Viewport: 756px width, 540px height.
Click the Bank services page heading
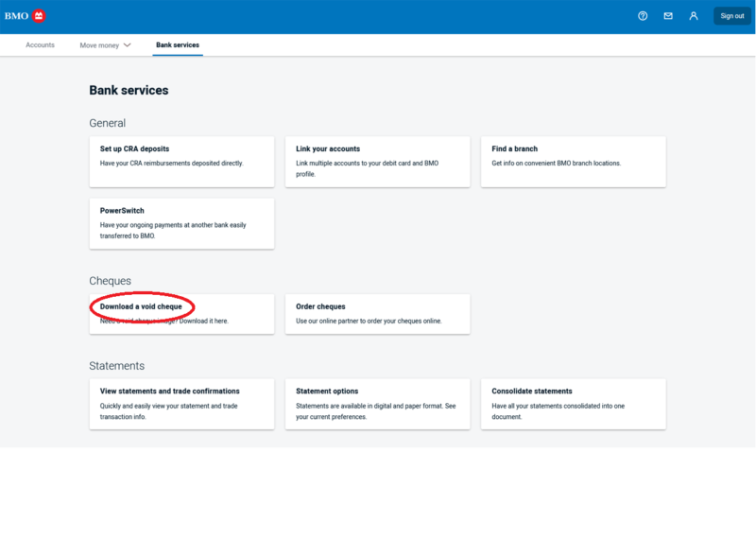point(129,91)
